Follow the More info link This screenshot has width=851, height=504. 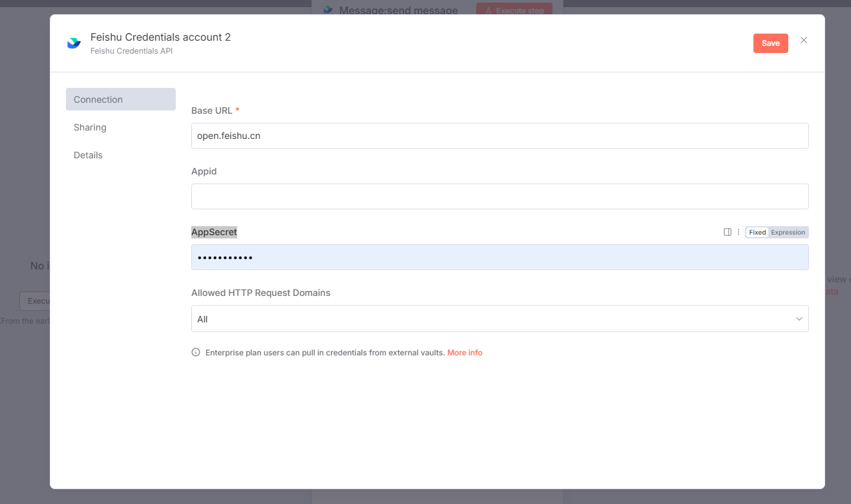click(465, 353)
